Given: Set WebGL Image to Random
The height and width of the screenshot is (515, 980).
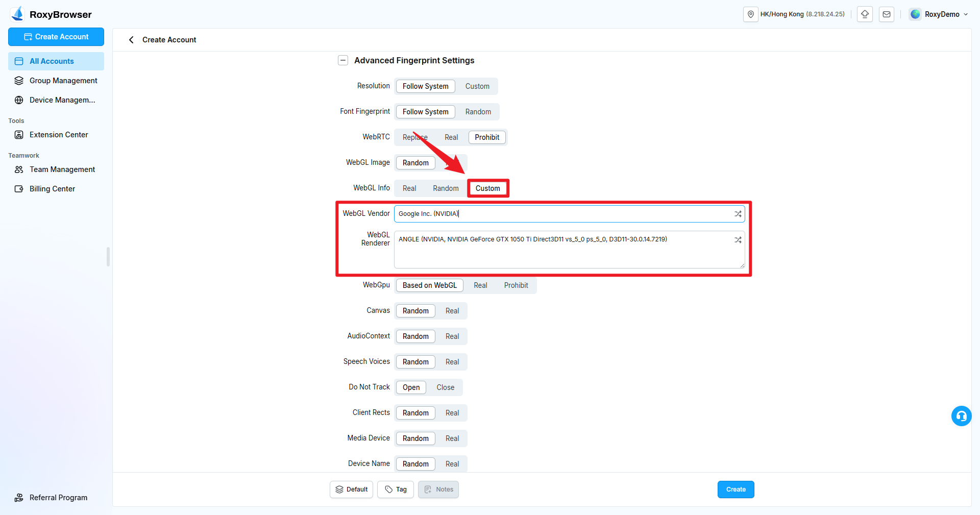Looking at the screenshot, I should pos(415,163).
